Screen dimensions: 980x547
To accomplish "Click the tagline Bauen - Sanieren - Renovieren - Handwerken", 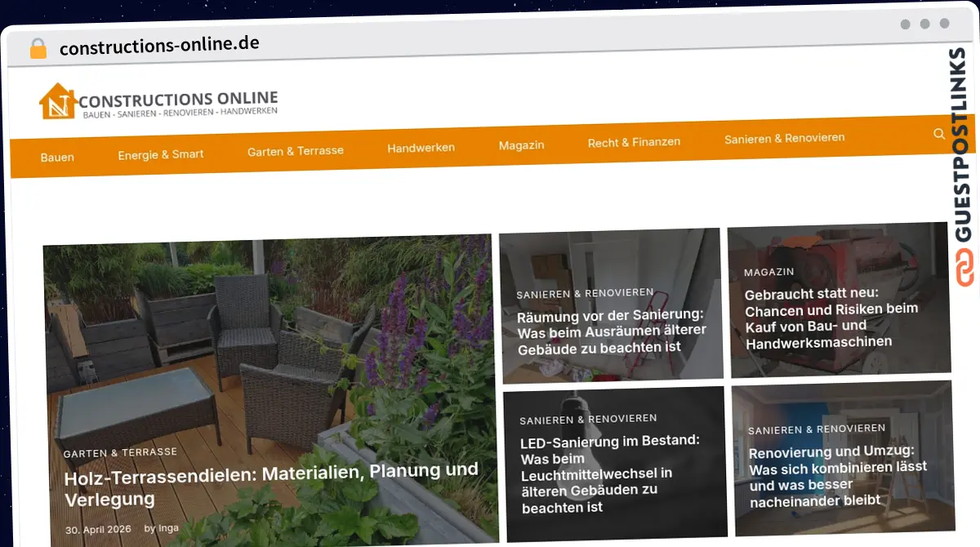I will coord(180,113).
